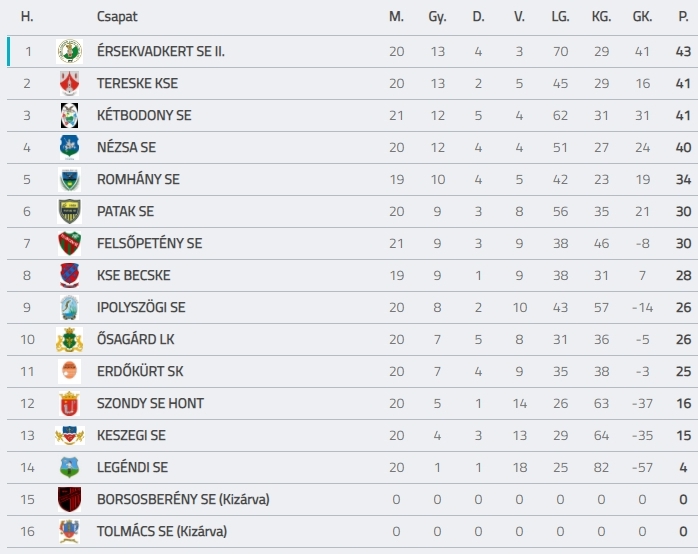
Task: Click the LEGÉNDI SE team name
Action: (x=132, y=467)
